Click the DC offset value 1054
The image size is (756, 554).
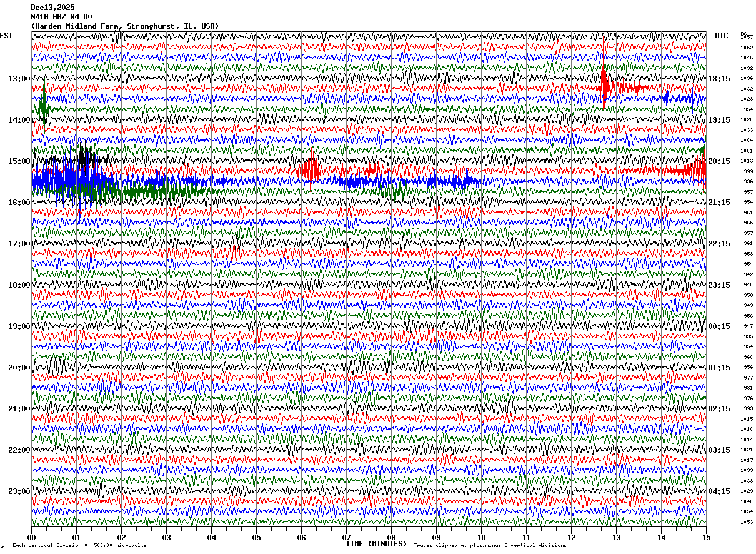747,511
